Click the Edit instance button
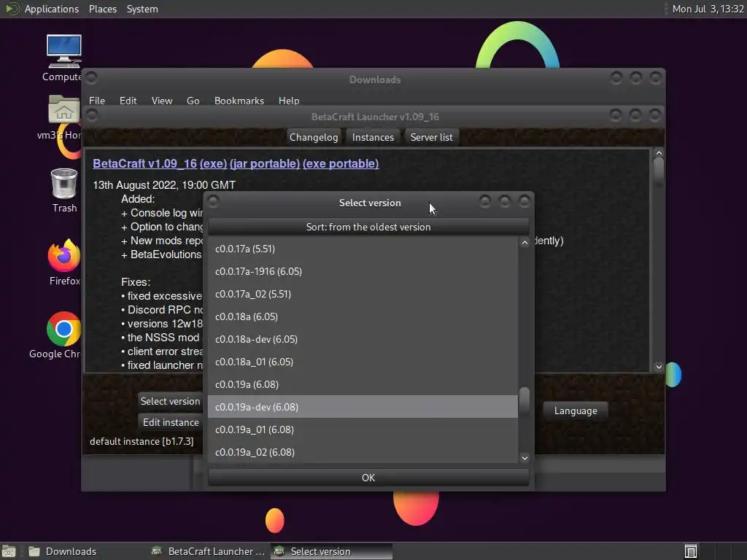Image resolution: width=747 pixels, height=560 pixels. pyautogui.click(x=171, y=422)
